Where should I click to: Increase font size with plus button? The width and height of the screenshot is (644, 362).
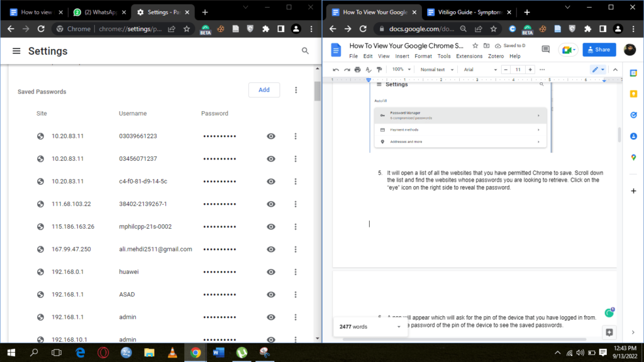[530, 70]
